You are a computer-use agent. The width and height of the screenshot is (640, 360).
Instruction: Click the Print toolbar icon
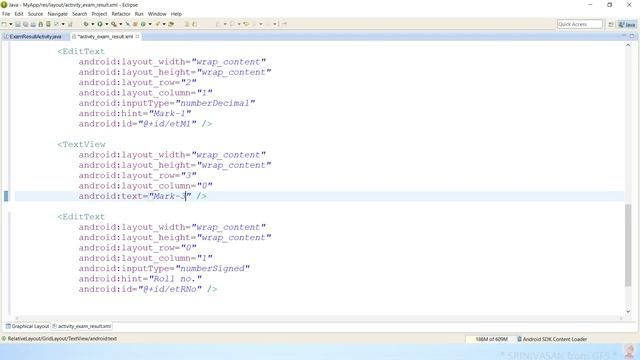pos(33,24)
